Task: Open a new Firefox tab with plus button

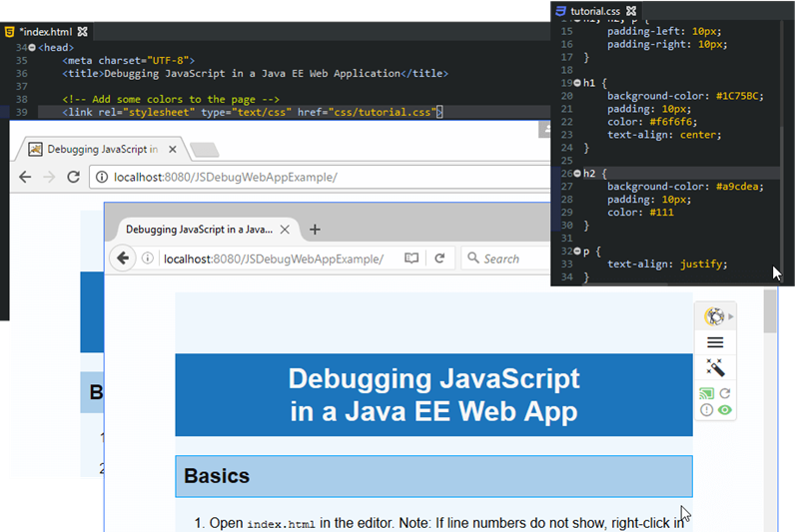Action: point(316,230)
